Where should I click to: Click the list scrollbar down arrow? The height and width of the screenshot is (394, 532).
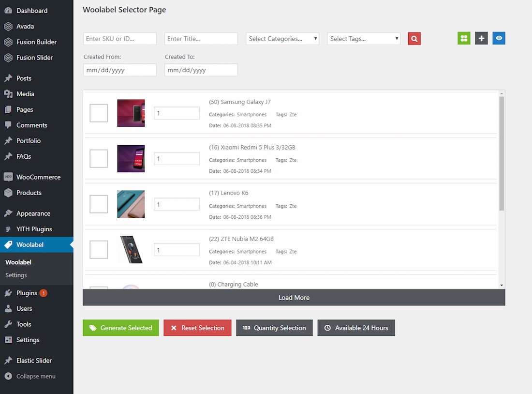click(502, 285)
